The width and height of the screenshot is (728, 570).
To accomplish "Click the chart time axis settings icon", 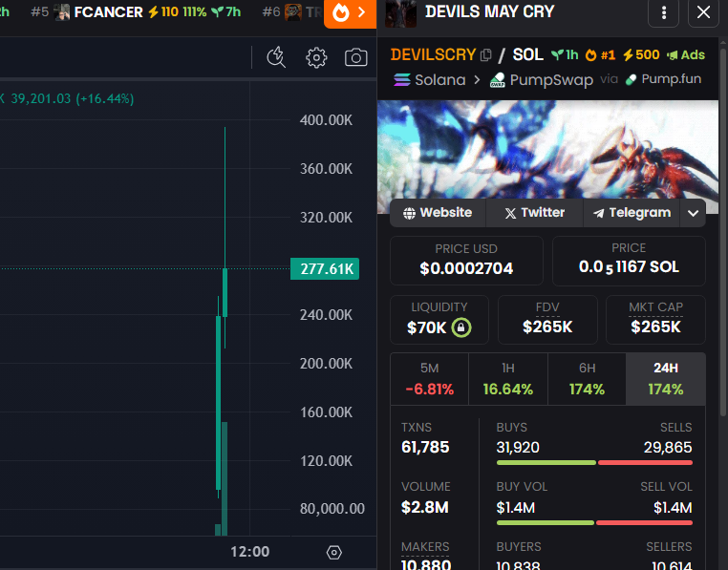I will click(x=333, y=552).
